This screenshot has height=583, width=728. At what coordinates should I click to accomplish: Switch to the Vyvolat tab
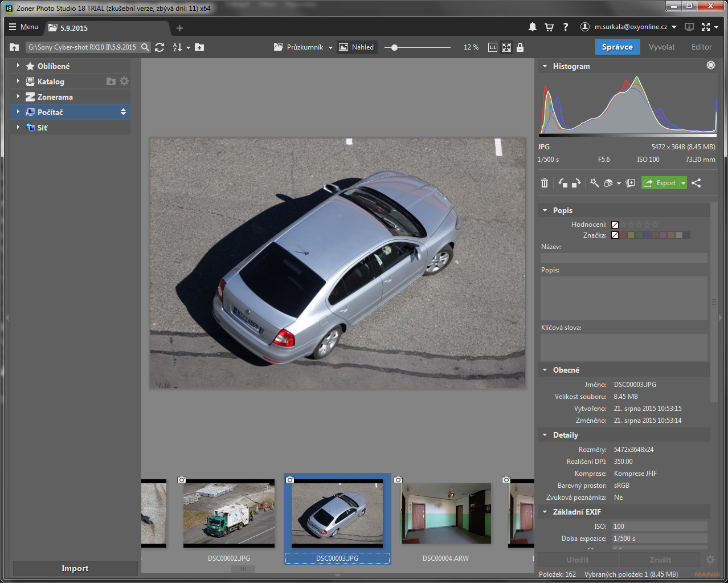pyautogui.click(x=661, y=47)
